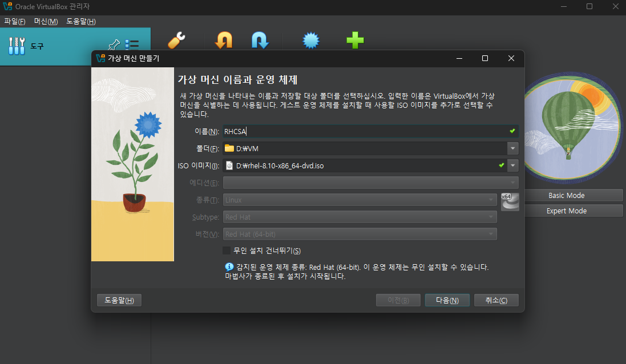Maximize the Create Virtual Machine dialog
Viewport: 626px width, 364px height.
click(485, 58)
